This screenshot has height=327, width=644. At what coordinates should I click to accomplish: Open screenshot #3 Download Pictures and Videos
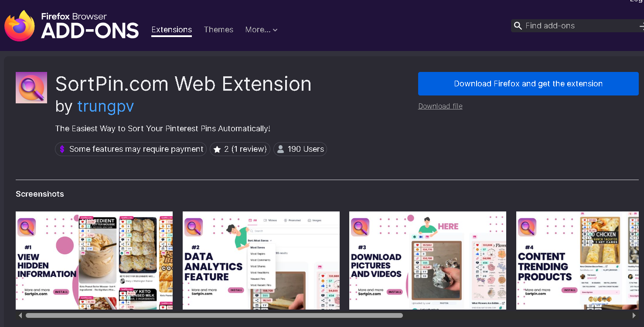[x=428, y=260]
